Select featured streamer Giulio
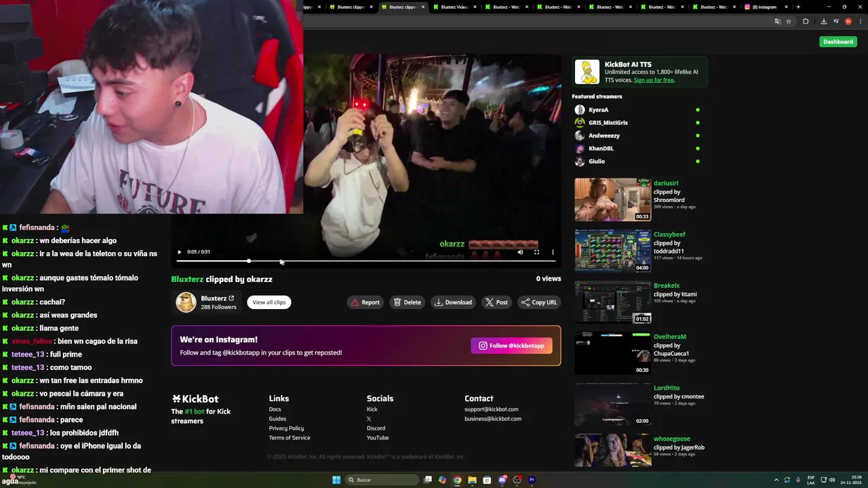Viewport: 868px width, 488px height. (x=597, y=161)
